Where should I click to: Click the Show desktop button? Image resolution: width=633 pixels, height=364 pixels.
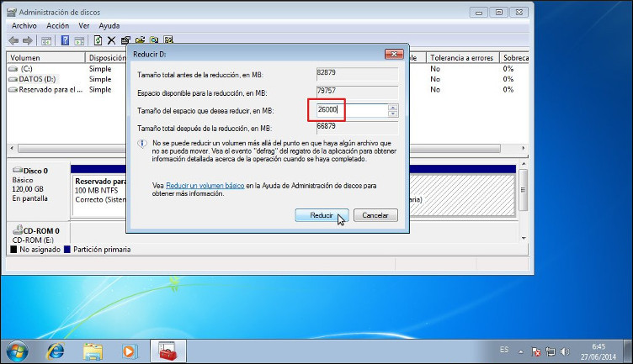click(x=627, y=351)
